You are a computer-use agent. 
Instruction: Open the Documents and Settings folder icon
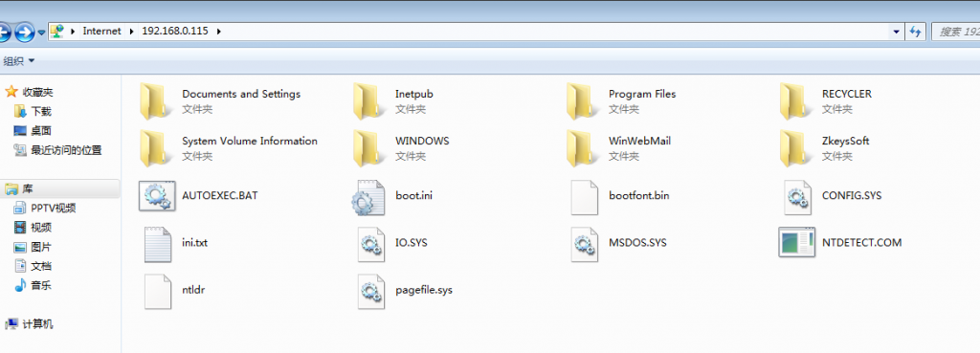(154, 100)
